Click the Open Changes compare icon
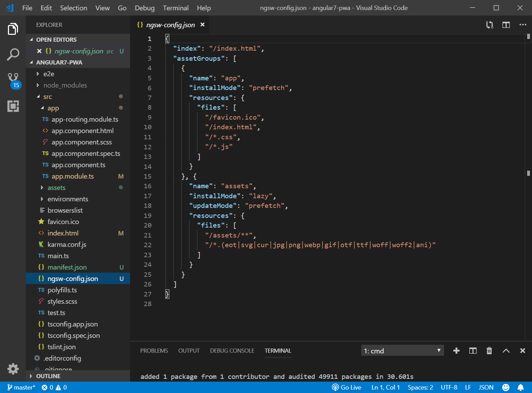The width and height of the screenshot is (532, 393). 489,25
